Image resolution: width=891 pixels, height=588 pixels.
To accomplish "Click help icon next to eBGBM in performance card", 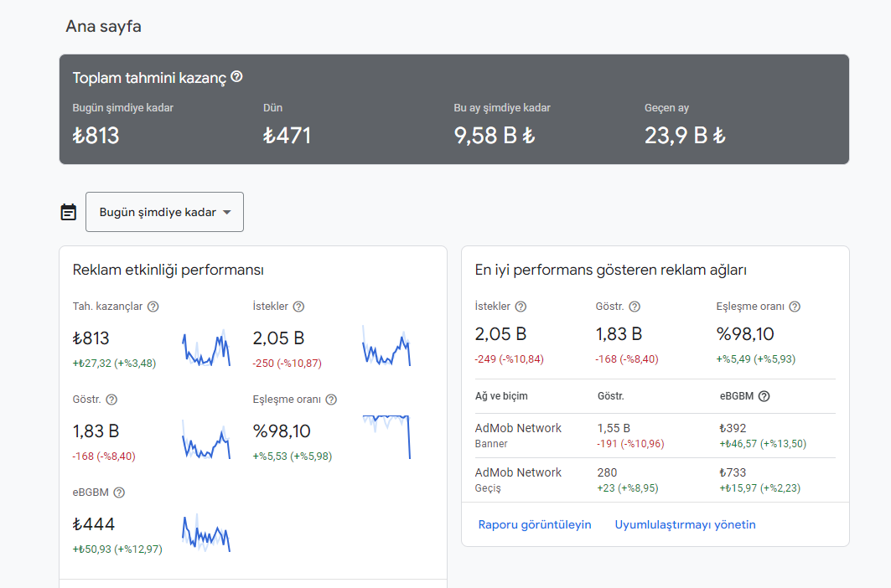I will [x=119, y=493].
